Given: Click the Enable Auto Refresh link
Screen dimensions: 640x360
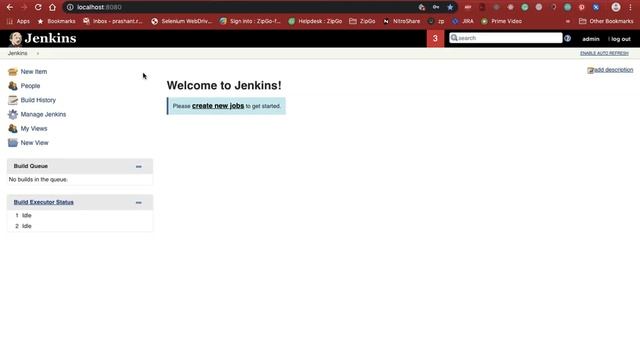Looking at the screenshot, I should click(x=604, y=53).
